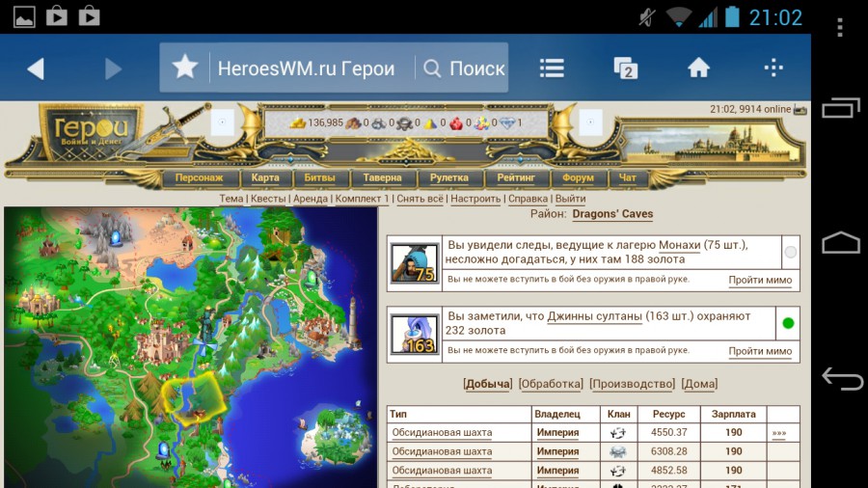Click the »»» link in first mine row
The height and width of the screenshot is (488, 868).
pos(779,433)
